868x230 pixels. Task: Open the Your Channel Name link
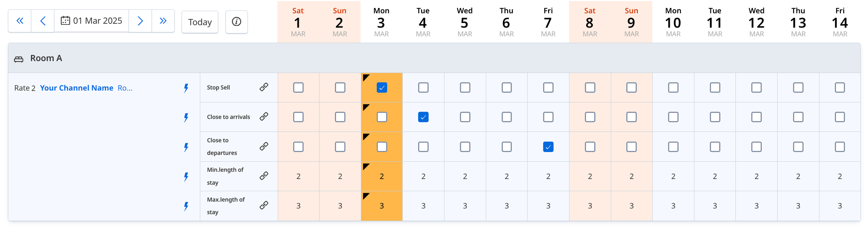pyautogui.click(x=76, y=88)
